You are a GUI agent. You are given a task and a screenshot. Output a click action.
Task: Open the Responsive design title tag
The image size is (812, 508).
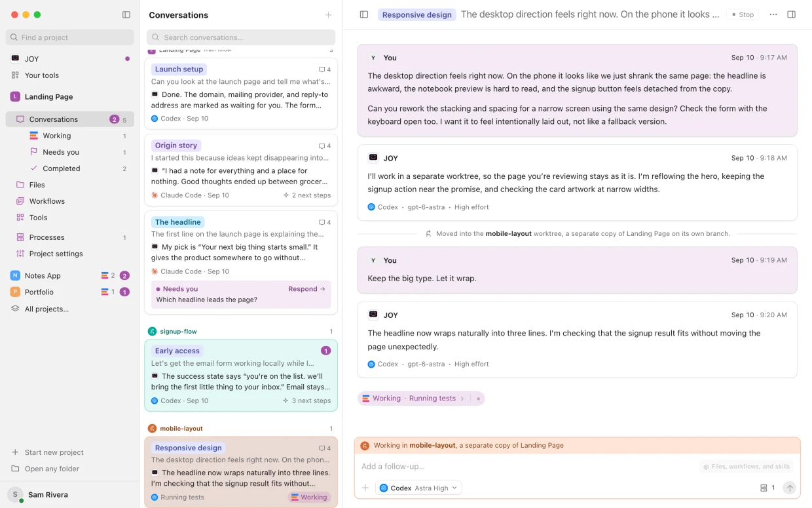pyautogui.click(x=416, y=14)
